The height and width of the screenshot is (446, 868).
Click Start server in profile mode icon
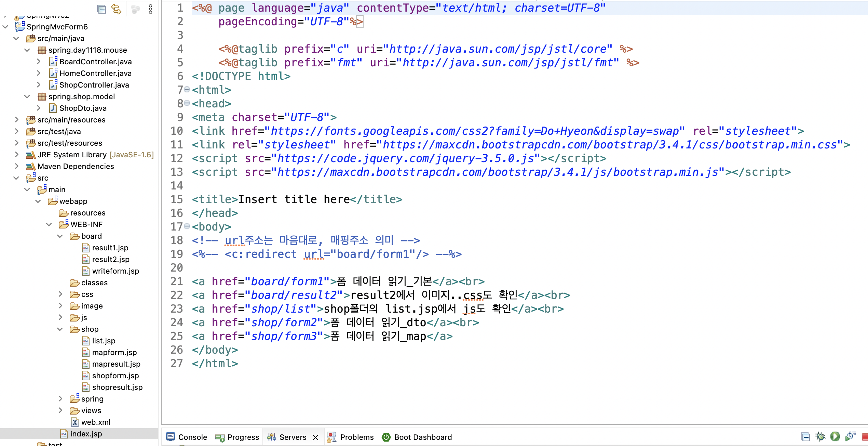[850, 437]
